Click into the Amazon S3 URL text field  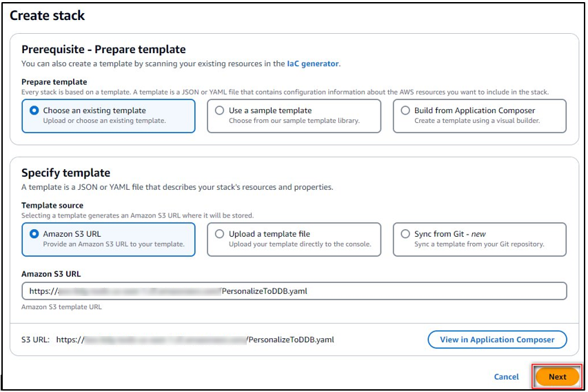[x=294, y=291]
